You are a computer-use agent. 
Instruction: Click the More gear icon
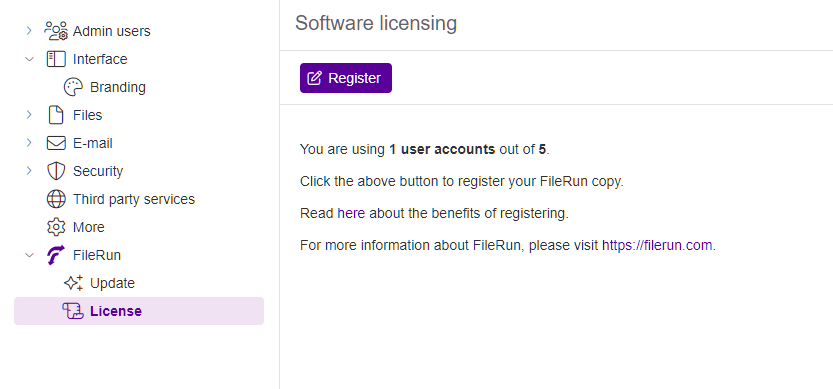click(56, 227)
